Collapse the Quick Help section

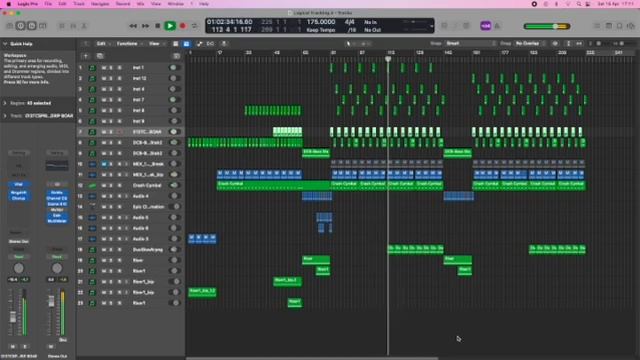click(5, 44)
